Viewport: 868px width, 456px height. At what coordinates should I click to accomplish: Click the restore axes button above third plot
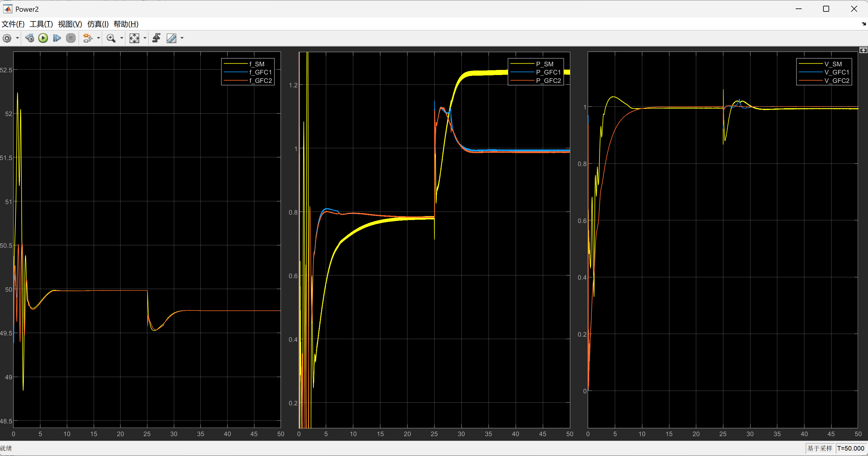[863, 50]
